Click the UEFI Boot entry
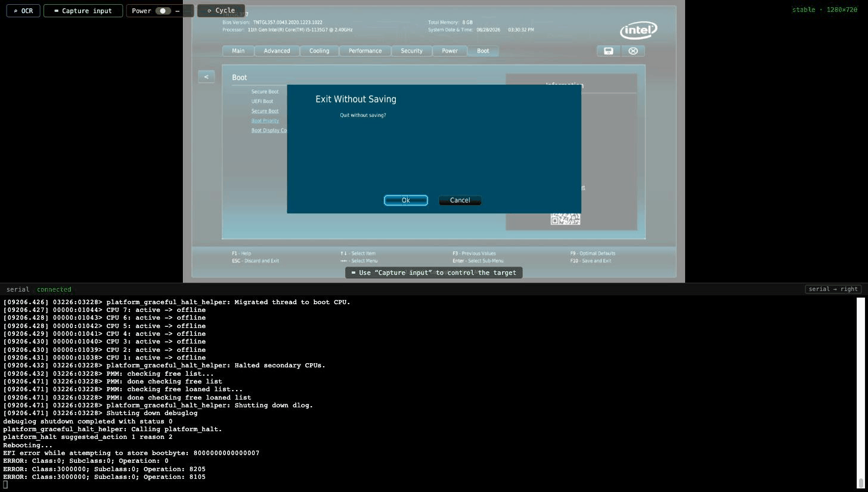 [262, 101]
